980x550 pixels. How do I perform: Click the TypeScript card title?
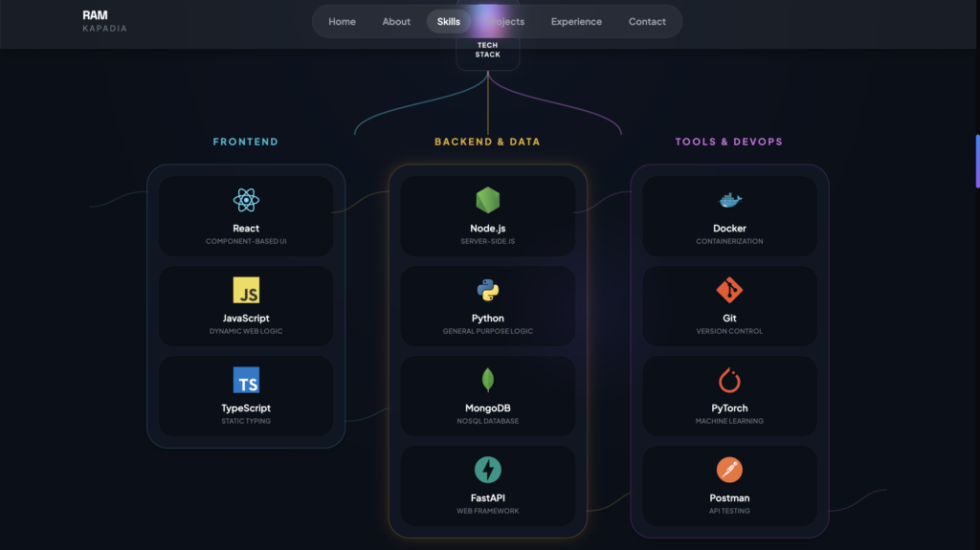click(246, 408)
